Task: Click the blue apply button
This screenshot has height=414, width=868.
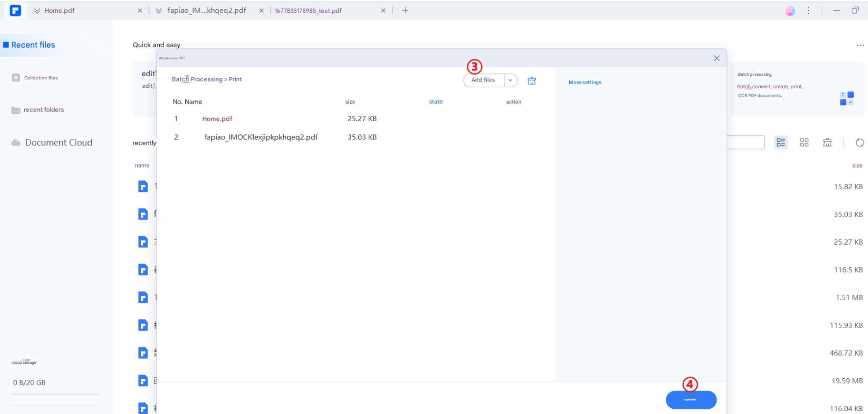Action: pyautogui.click(x=691, y=400)
